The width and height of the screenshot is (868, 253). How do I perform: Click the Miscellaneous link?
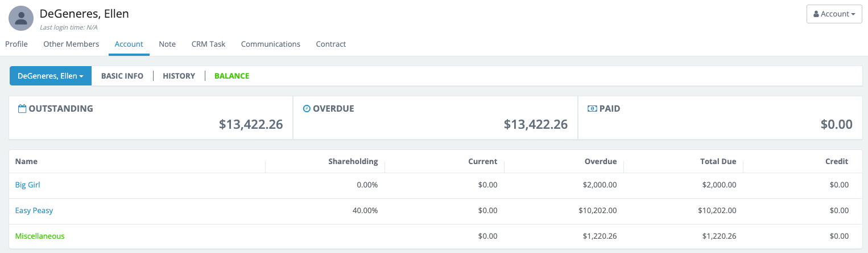40,236
